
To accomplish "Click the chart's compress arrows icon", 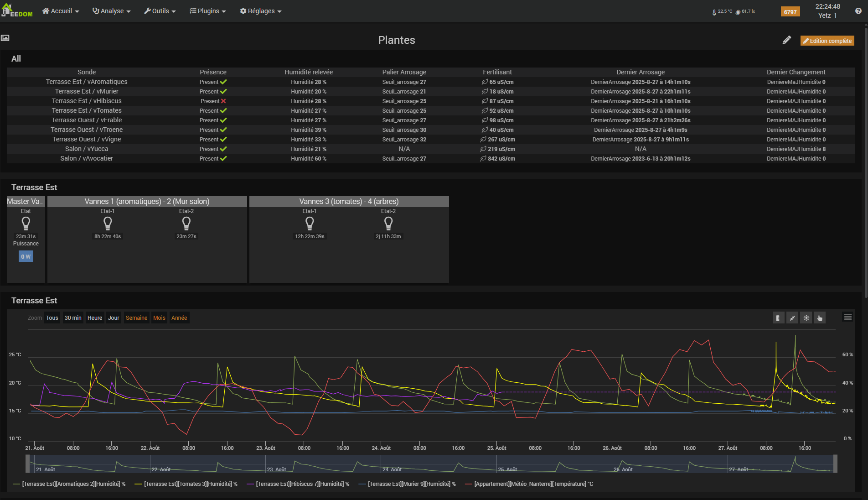I will pyautogui.click(x=792, y=318).
